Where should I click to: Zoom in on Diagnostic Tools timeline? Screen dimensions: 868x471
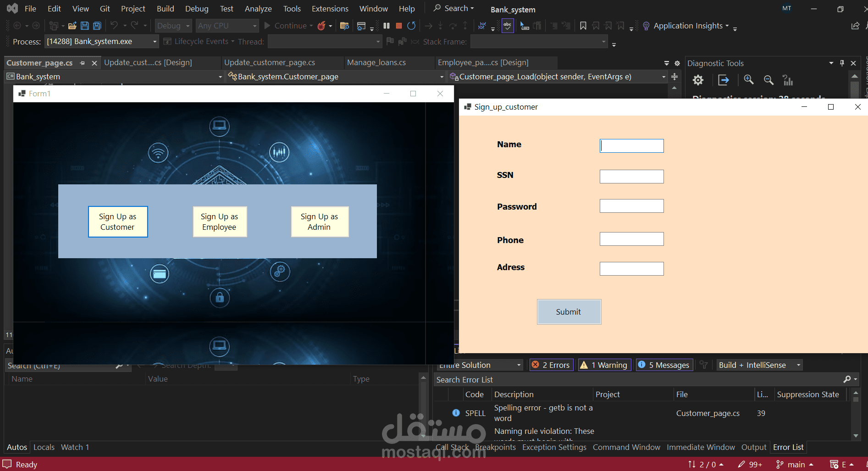pos(749,80)
